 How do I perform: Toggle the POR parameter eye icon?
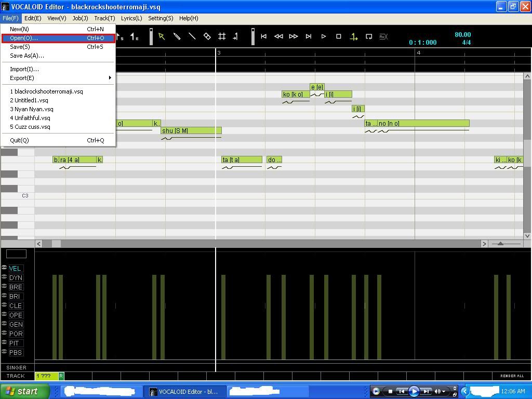click(x=4, y=333)
